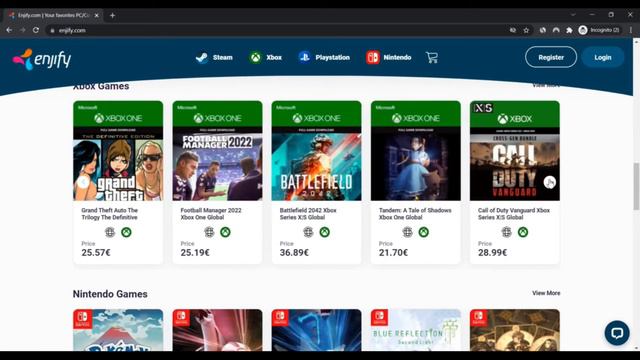Open the Chrome three-dot menu
The image size is (640, 360).
pyautogui.click(x=631, y=30)
